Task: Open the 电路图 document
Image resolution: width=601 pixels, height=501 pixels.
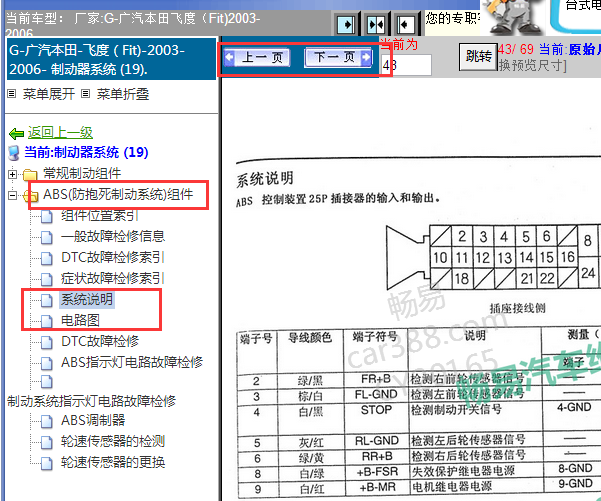Action: point(80,320)
